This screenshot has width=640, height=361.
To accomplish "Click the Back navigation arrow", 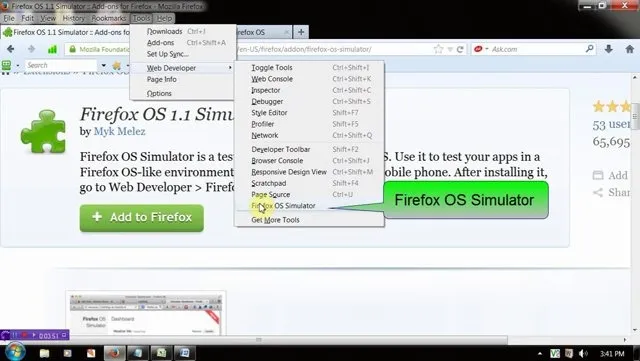I will click(x=11, y=49).
